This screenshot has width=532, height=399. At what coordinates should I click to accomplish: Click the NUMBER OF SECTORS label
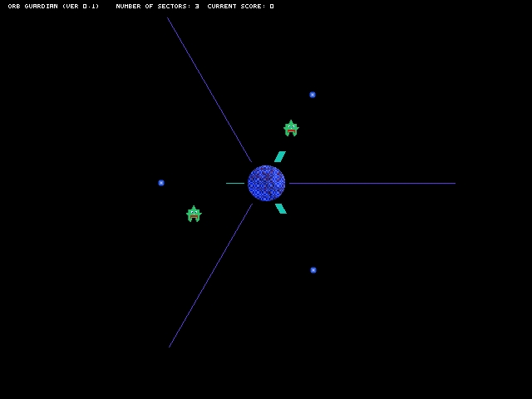coord(153,6)
